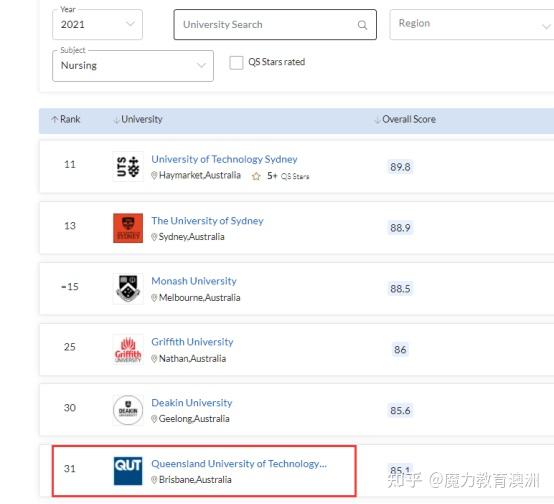
Task: Open the Year 2021 dropdown
Action: click(97, 24)
